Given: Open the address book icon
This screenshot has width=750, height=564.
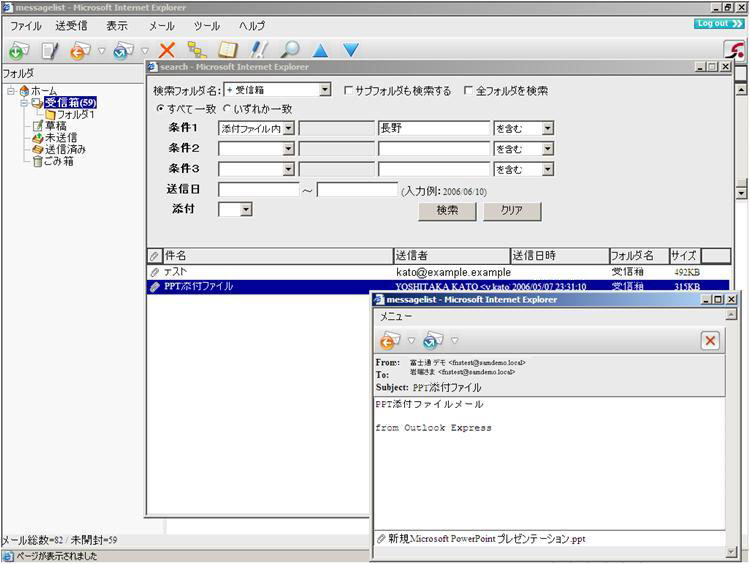Looking at the screenshot, I should coord(228,50).
